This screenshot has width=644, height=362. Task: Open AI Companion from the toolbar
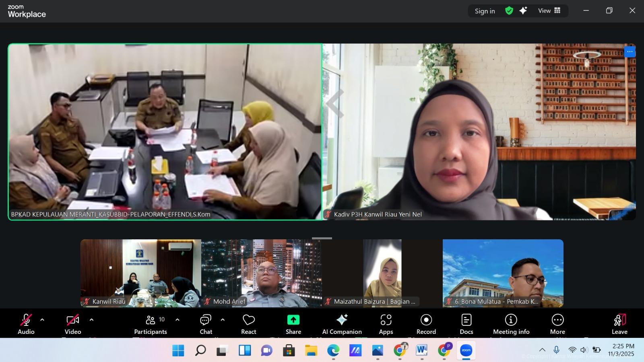(x=342, y=324)
